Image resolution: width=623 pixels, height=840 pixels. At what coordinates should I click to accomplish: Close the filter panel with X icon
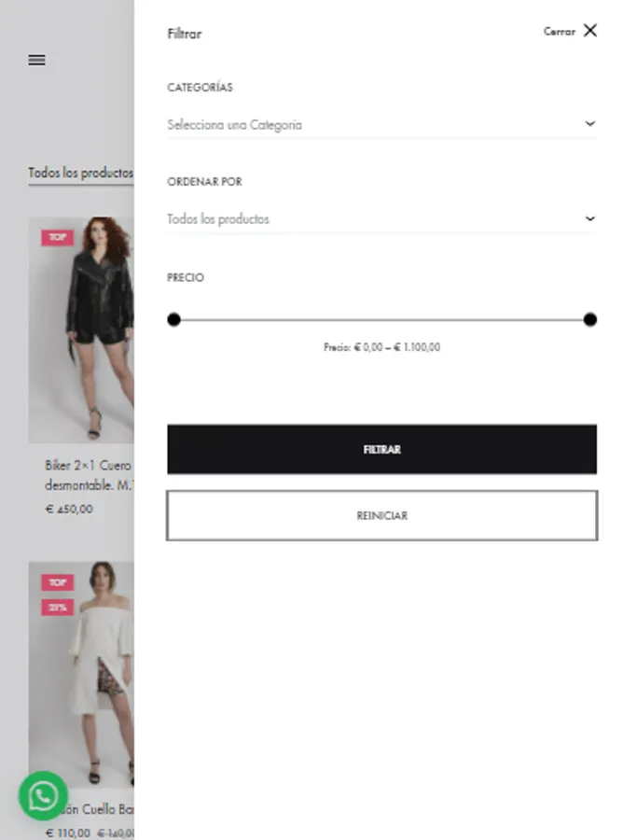589,31
